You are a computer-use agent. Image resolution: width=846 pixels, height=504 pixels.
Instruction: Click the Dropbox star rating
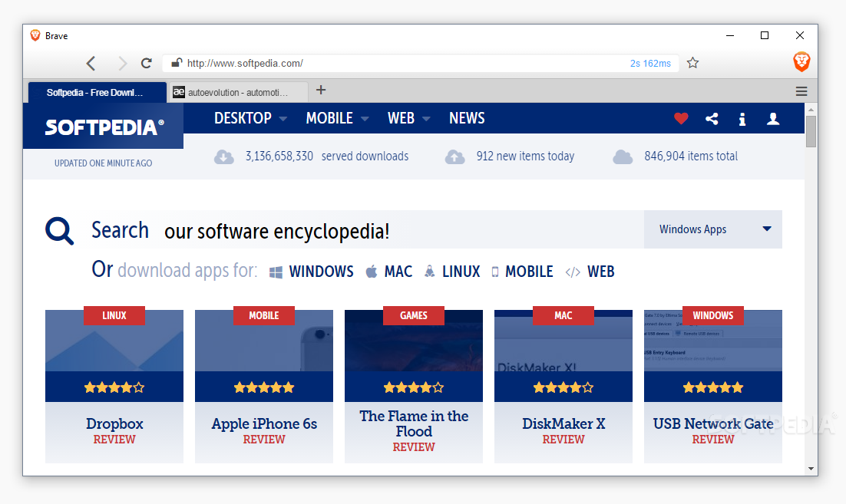pyautogui.click(x=114, y=387)
